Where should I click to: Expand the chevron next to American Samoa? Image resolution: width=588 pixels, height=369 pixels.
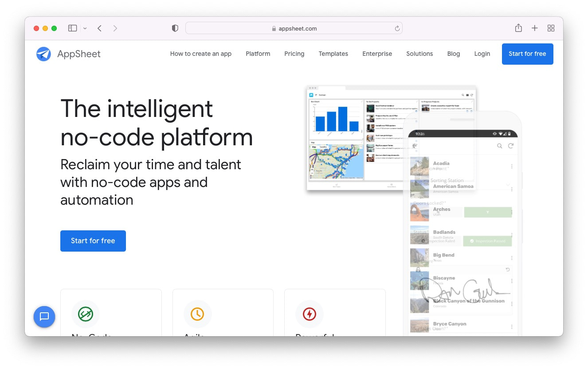coord(508,185)
